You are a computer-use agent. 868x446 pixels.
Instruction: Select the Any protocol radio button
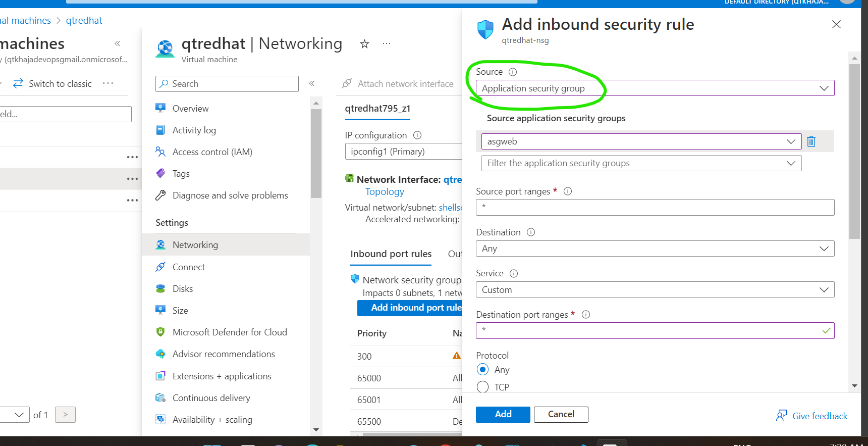point(483,369)
